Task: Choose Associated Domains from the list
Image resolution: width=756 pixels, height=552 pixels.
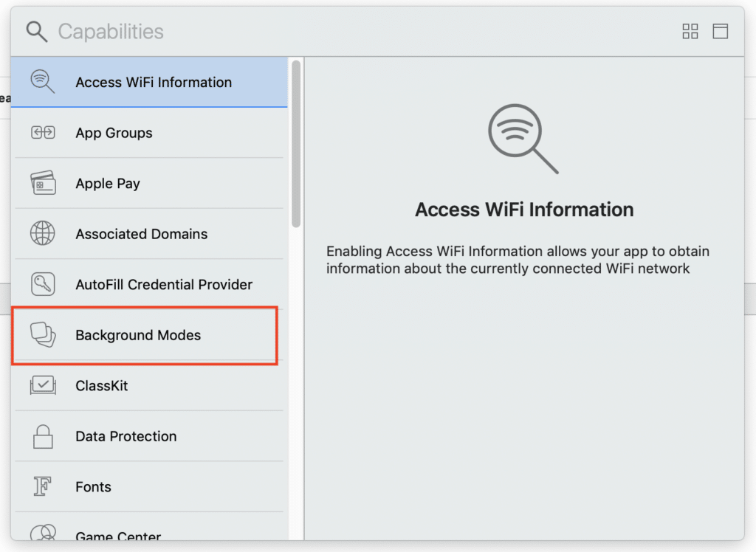Action: (x=142, y=235)
